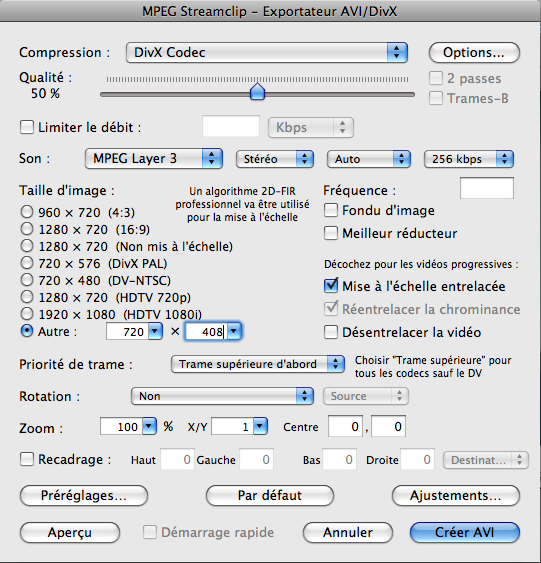Image resolution: width=541 pixels, height=563 pixels.
Task: Open the Compression codec dropdown
Action: pos(267,52)
